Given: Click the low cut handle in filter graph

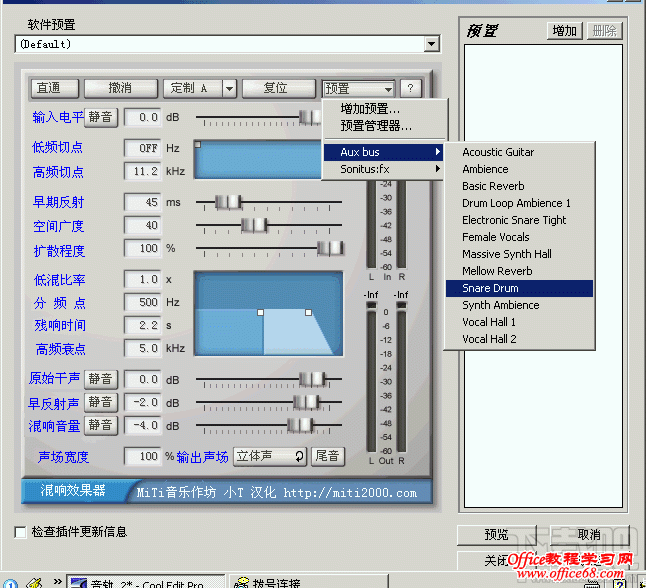Looking at the screenshot, I should click(x=198, y=145).
